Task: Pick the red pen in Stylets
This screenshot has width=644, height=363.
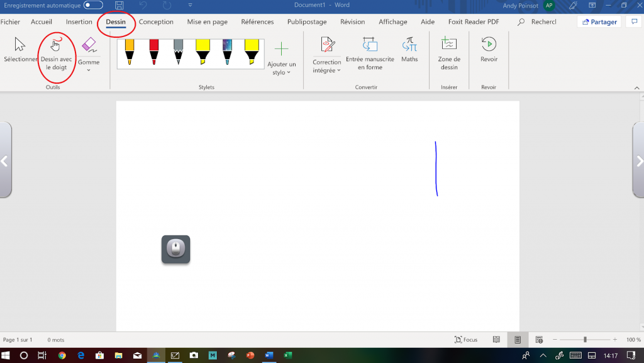Action: point(154,52)
